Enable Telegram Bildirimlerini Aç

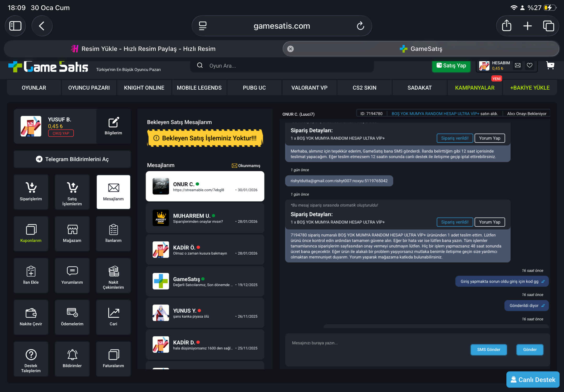tap(72, 159)
